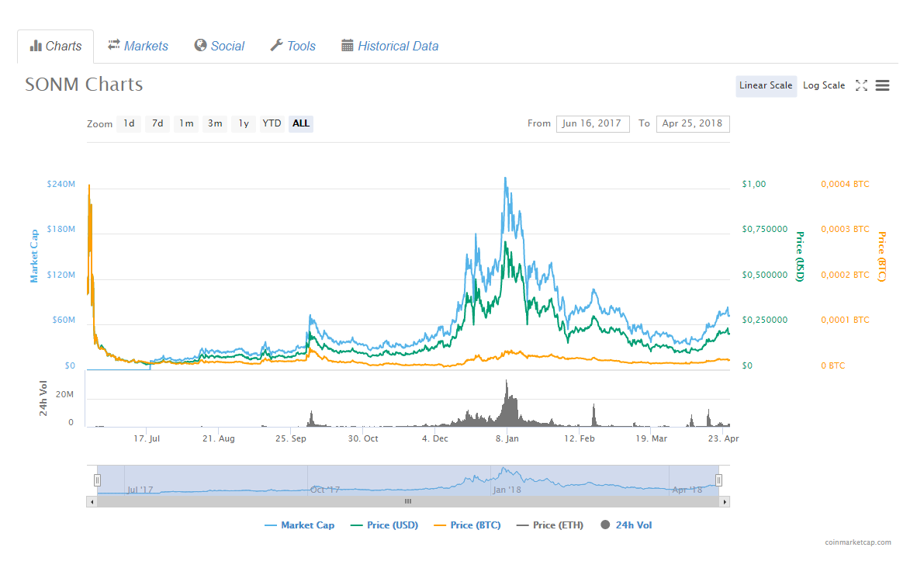This screenshot has height=568, width=924.
Task: Select the ALL zoom range
Action: tap(300, 123)
